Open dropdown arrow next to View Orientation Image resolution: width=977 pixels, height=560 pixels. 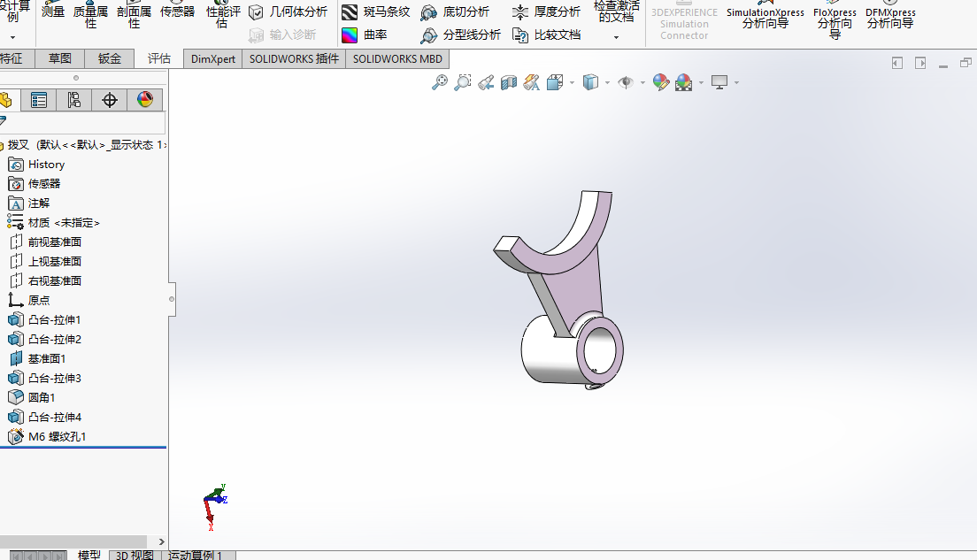coord(572,82)
